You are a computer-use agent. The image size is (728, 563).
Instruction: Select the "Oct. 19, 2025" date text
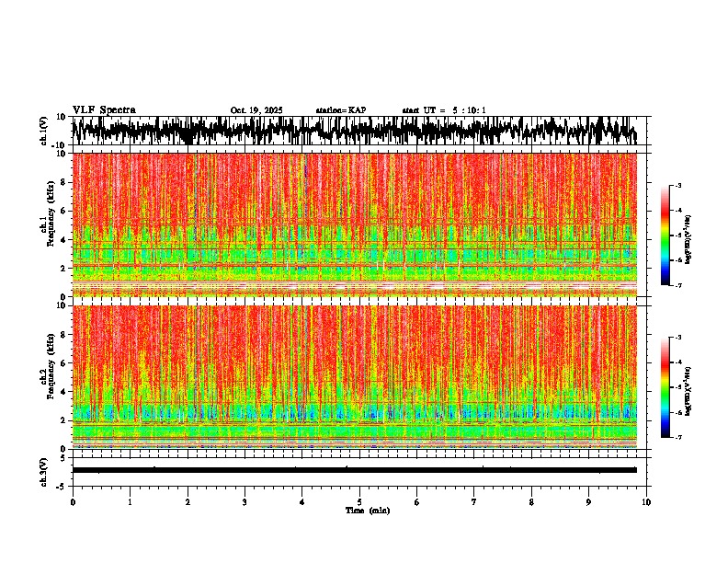(x=256, y=110)
